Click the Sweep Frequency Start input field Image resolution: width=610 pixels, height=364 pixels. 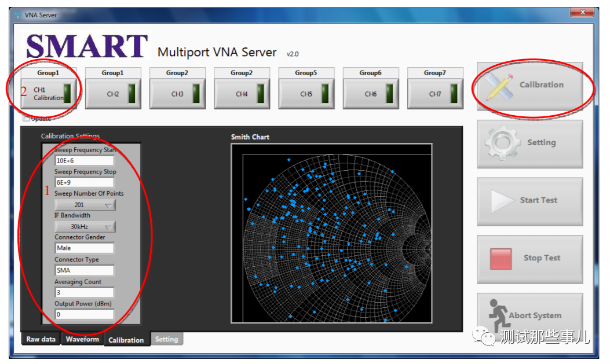pyautogui.click(x=85, y=160)
